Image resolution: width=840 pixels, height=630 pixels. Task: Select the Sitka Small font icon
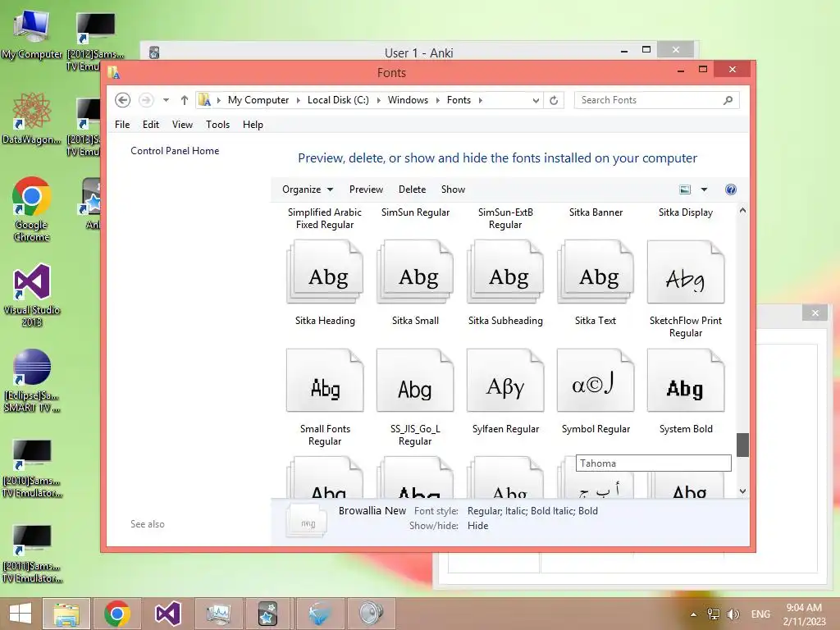(x=415, y=272)
